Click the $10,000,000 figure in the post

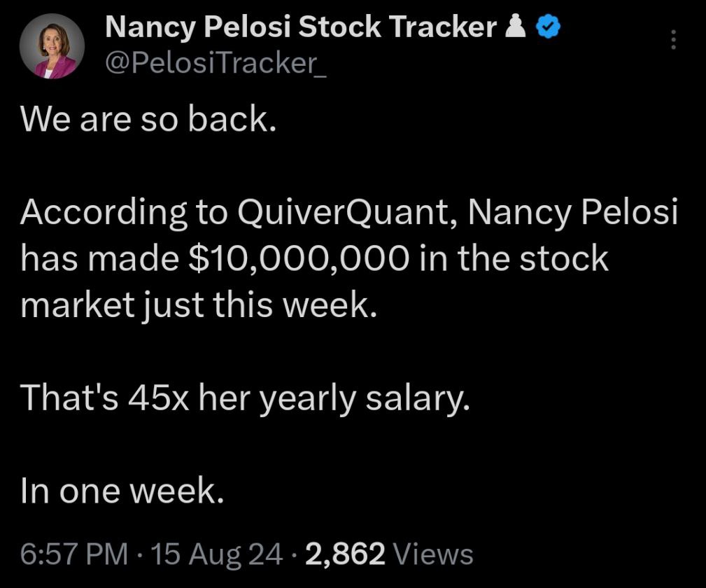click(x=299, y=258)
